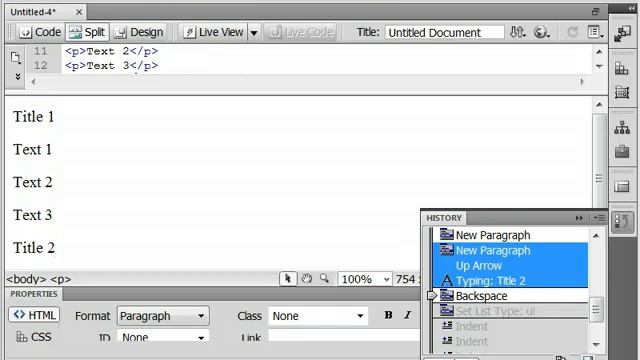Toggle Bold formatting in Properties panel
Image resolution: width=640 pixels, height=360 pixels.
(388, 315)
